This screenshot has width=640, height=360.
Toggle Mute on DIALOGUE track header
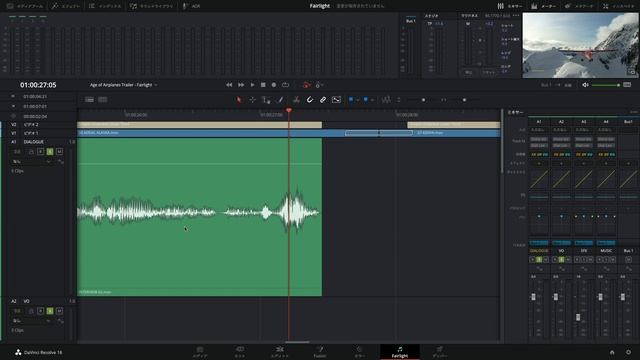tap(59, 151)
